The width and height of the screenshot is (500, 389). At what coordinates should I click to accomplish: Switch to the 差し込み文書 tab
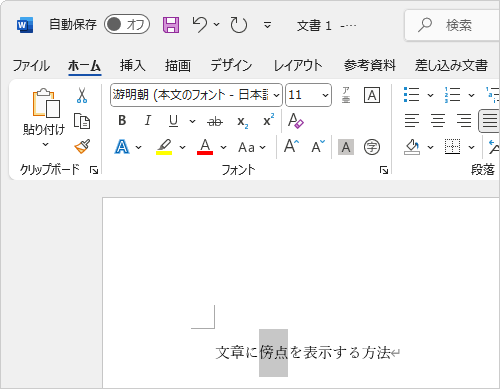[x=451, y=65]
